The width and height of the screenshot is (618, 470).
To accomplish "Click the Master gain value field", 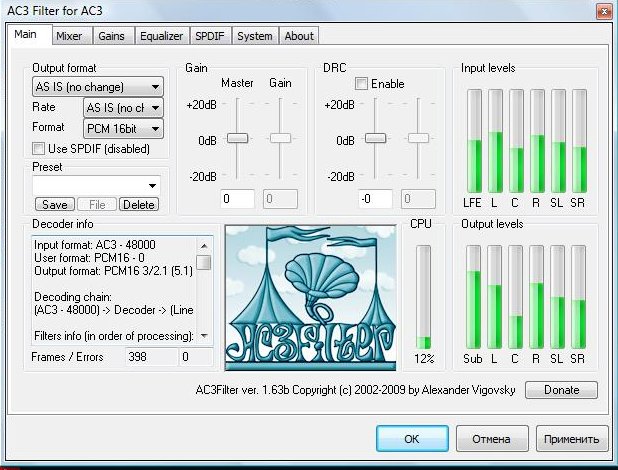I will (x=237, y=199).
